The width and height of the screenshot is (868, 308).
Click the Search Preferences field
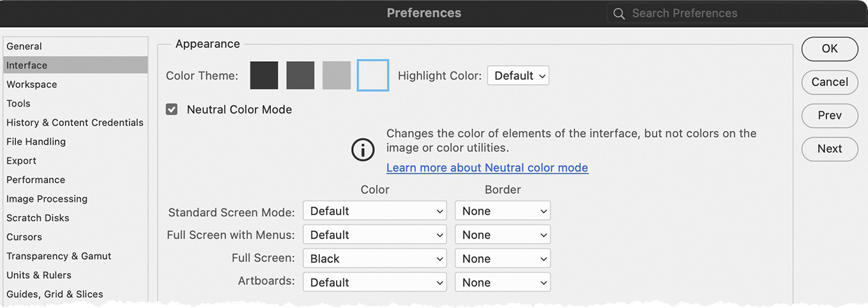pyautogui.click(x=733, y=13)
